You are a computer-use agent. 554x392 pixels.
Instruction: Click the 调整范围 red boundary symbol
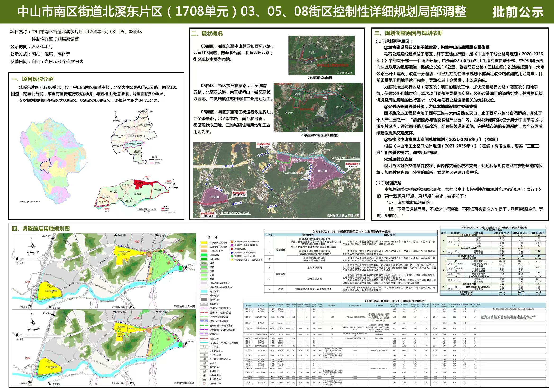point(204,338)
